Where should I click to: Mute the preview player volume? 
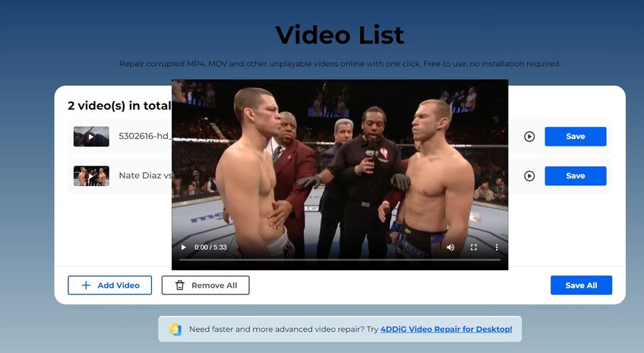(450, 247)
